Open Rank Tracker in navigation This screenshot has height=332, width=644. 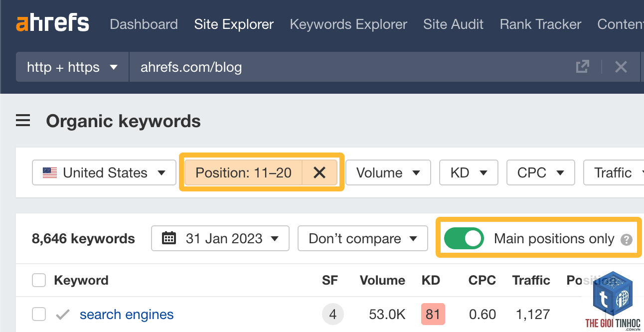pyautogui.click(x=540, y=24)
